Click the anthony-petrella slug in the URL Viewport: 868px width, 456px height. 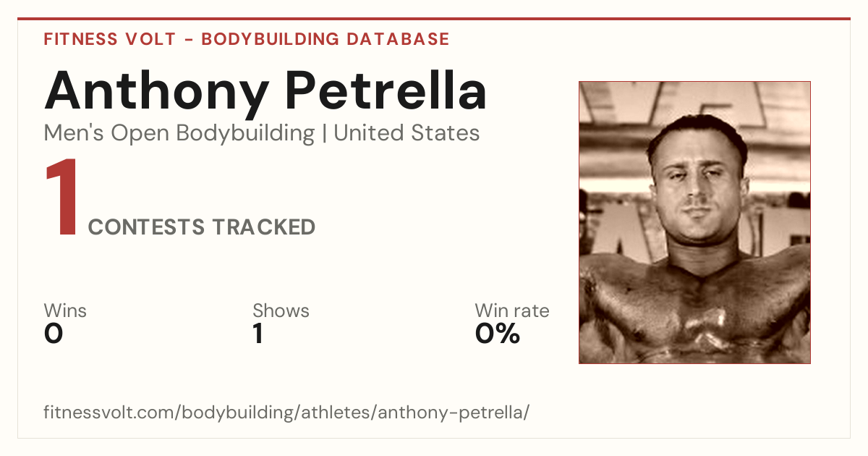(x=451, y=413)
